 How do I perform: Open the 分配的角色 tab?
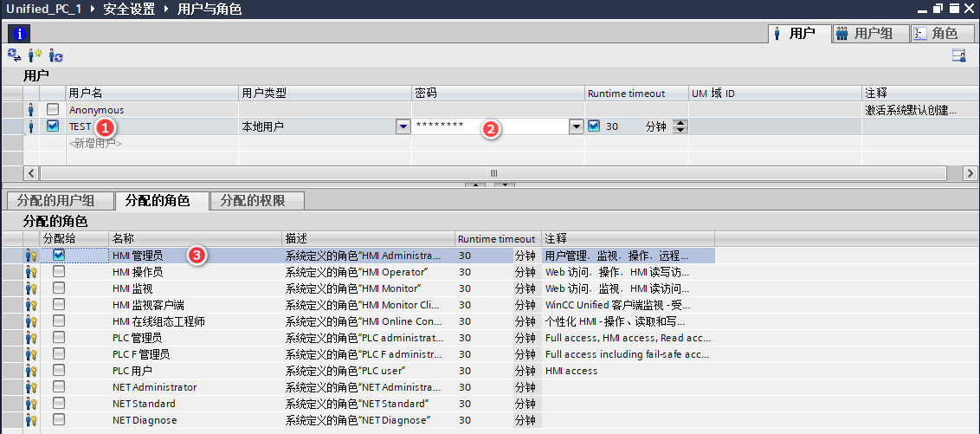(162, 201)
